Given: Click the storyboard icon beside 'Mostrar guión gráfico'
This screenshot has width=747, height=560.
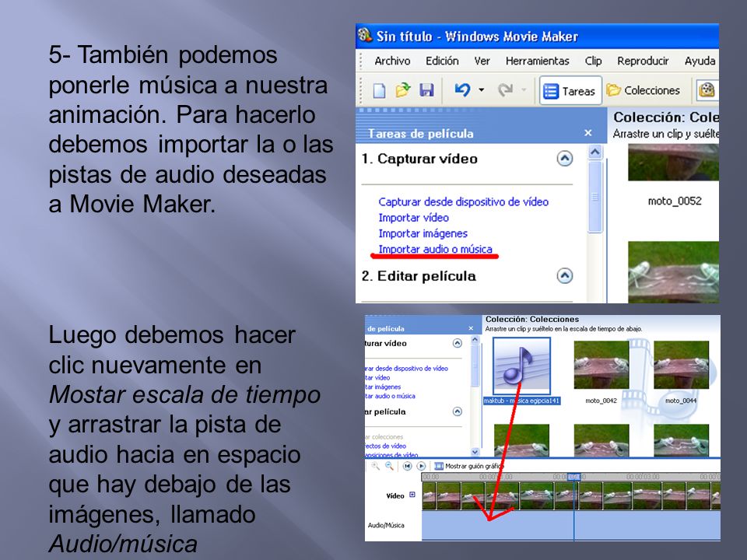Looking at the screenshot, I should (438, 466).
